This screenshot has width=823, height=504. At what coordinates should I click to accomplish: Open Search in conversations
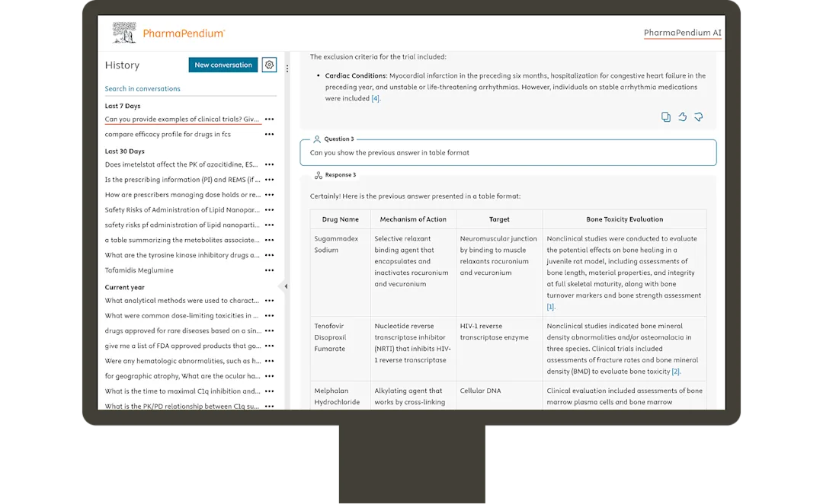[x=143, y=88]
